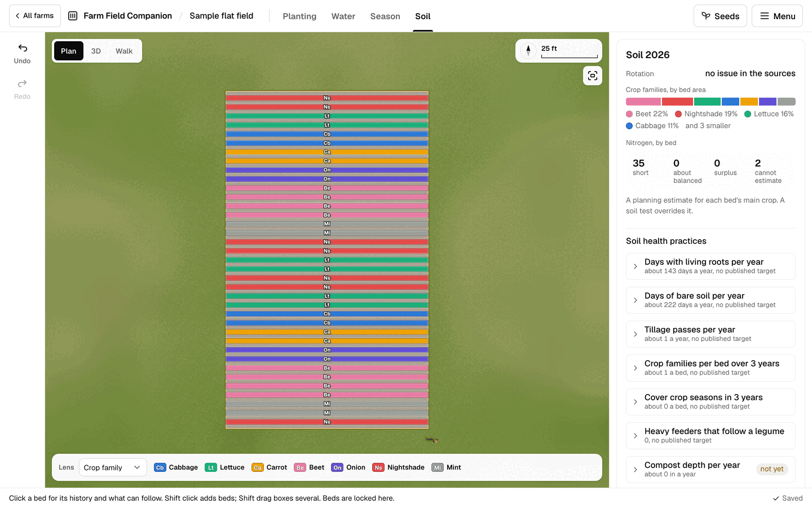Click the Beet legend chip

click(310, 467)
